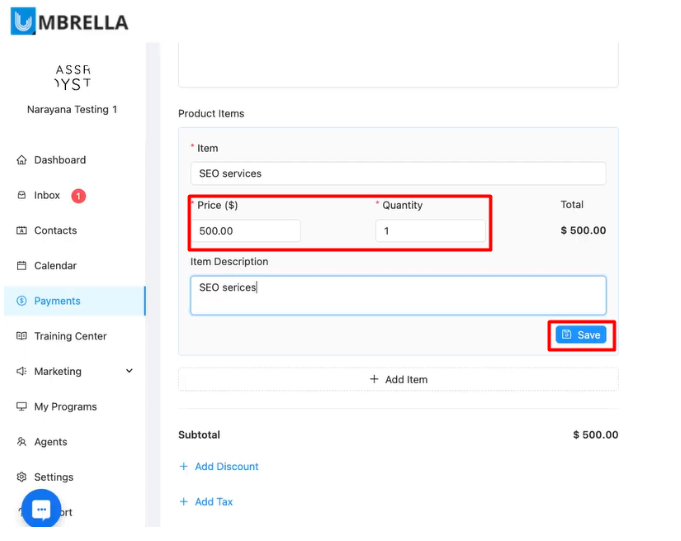
Task: Click the Add Tax link
Action: pyautogui.click(x=213, y=502)
